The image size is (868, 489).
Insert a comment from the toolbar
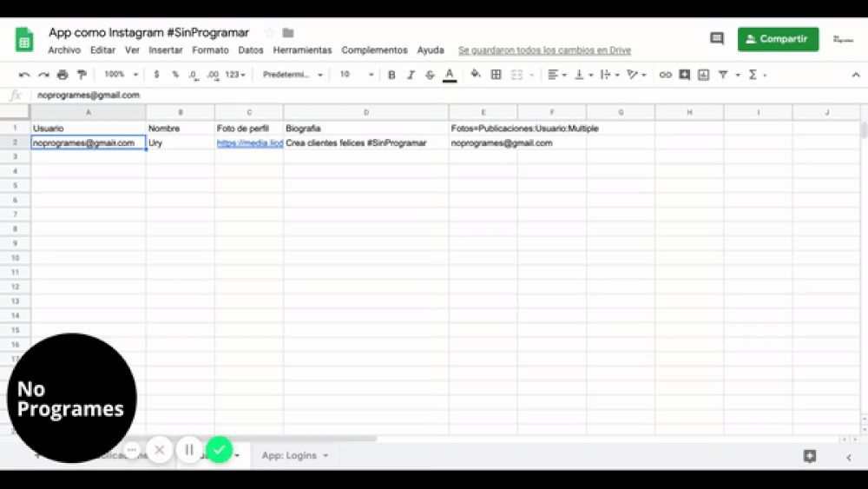pos(685,75)
